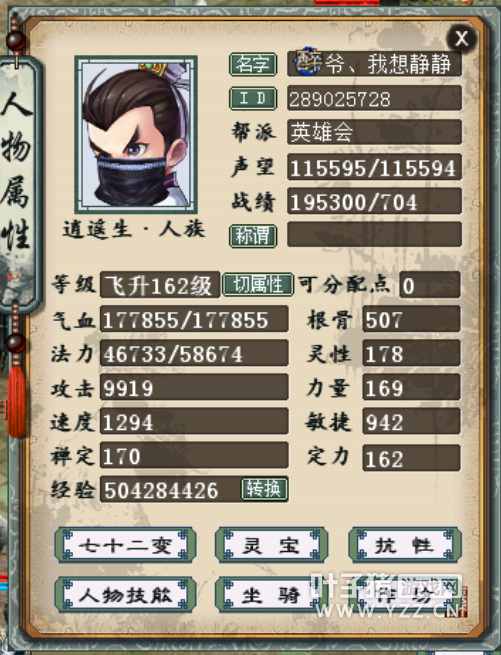Screen dimensions: 501x655
Task: Click the 转换 experience convert button
Action: 264,489
